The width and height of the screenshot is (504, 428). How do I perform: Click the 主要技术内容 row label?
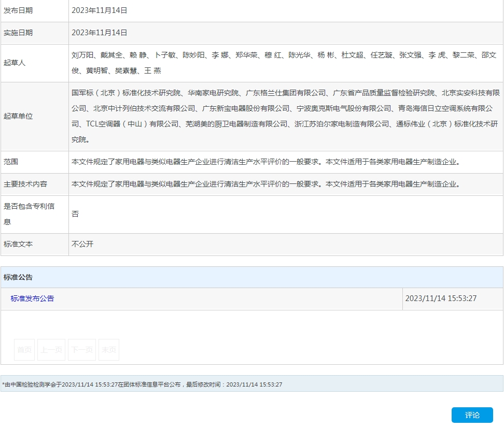pos(25,184)
